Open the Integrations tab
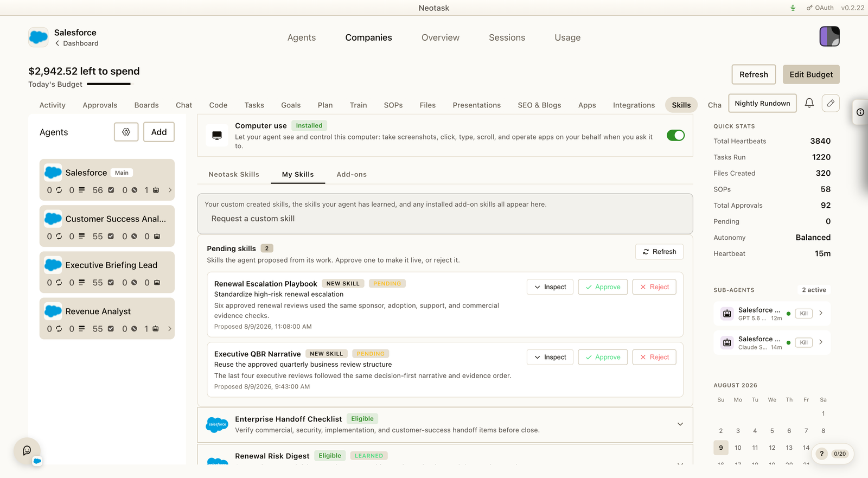The height and width of the screenshot is (478, 868). click(634, 105)
